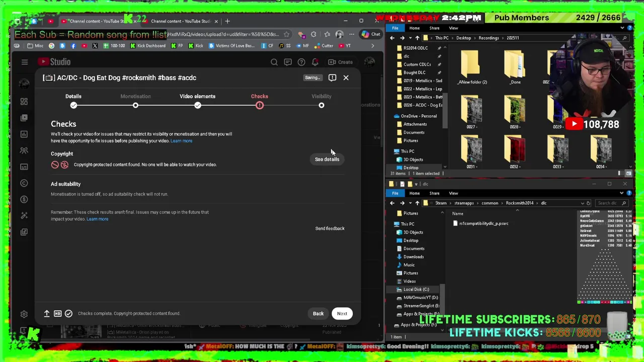Viewport: 644px width, 362px height.
Task: Click the Name column header in dlc window
Action: pos(457,214)
